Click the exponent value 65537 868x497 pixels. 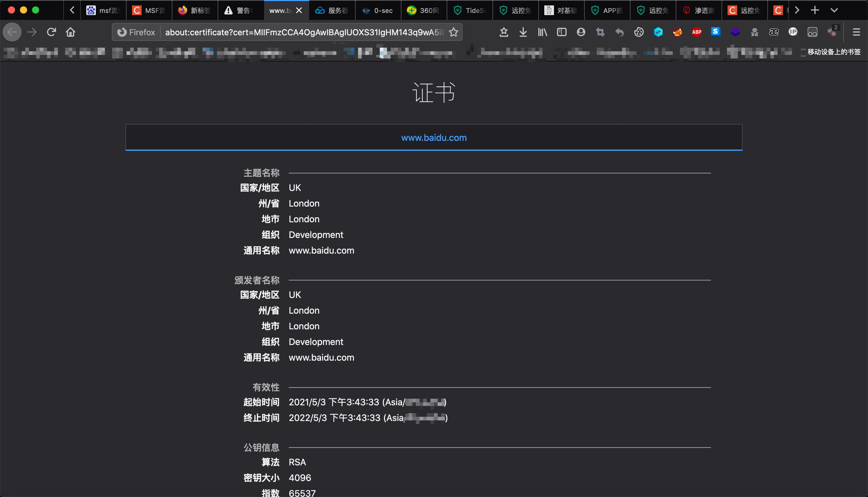[x=302, y=493]
